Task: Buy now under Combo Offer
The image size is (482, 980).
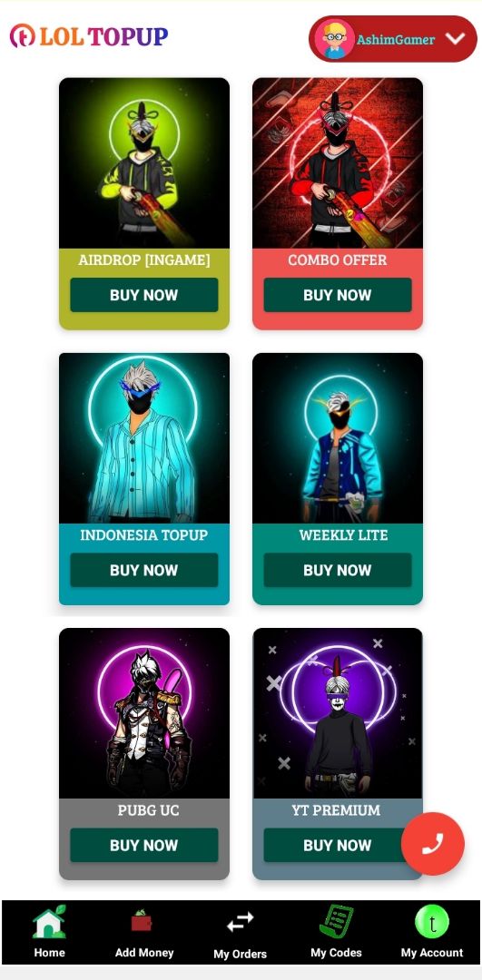Action: point(338,295)
